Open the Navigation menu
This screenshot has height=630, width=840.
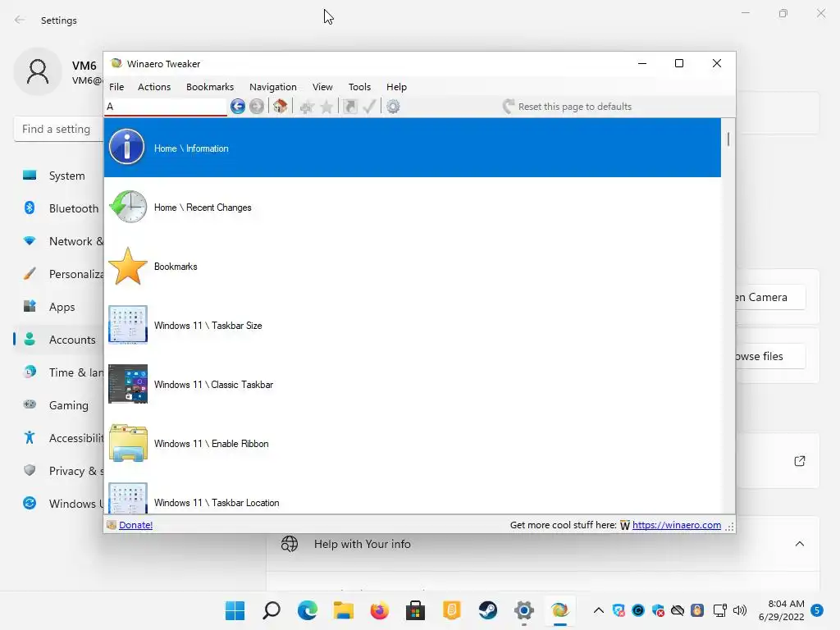click(x=272, y=87)
